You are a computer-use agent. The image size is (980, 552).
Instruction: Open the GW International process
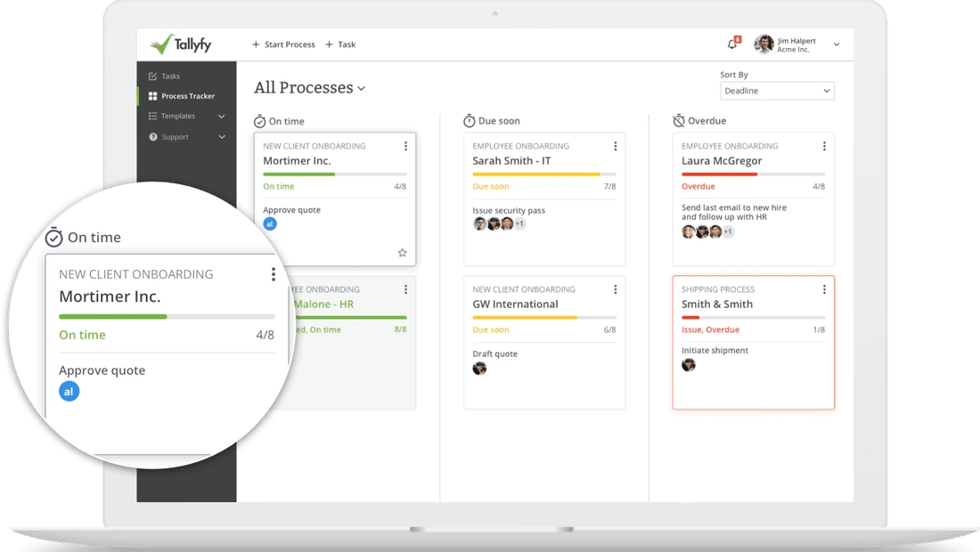pos(515,304)
